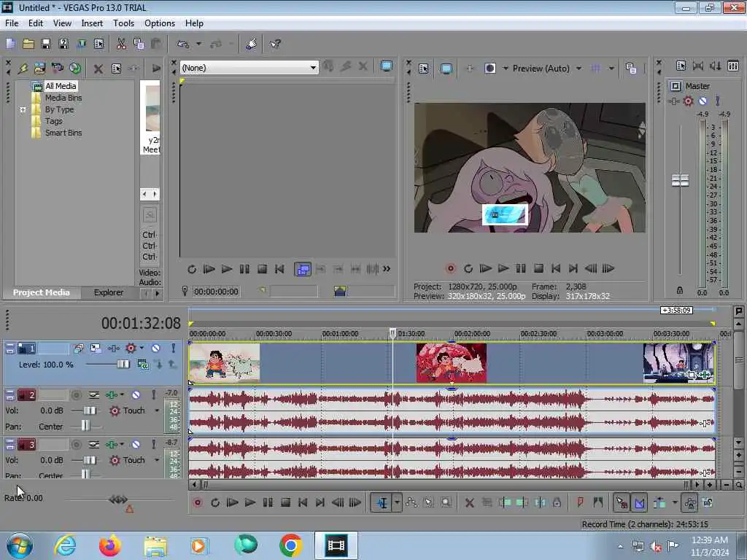Open track 2 Touch automation mode dropdown
Viewport: 747px width, 560px height.
(x=157, y=411)
